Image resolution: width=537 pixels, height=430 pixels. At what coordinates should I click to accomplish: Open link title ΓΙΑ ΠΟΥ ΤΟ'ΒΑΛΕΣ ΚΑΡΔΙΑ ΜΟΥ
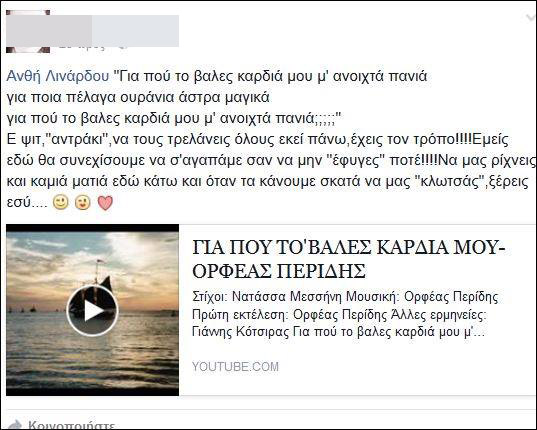tap(348, 247)
